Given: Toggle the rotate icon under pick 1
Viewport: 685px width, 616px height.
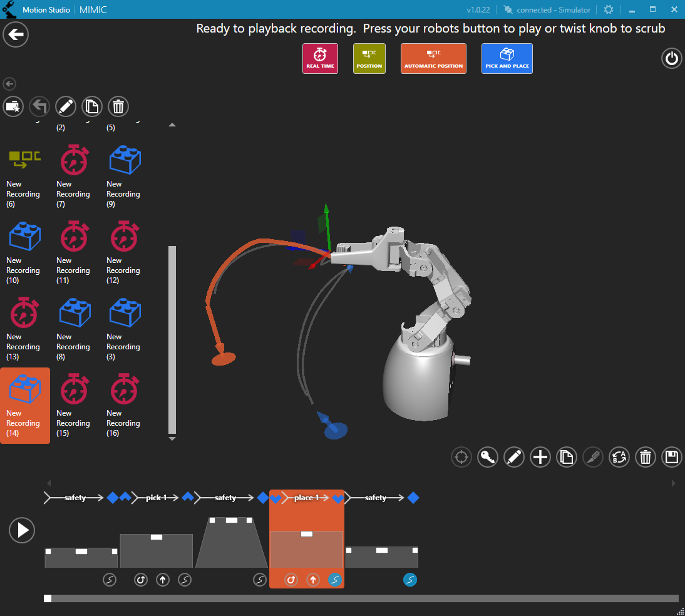Looking at the screenshot, I should (x=141, y=580).
